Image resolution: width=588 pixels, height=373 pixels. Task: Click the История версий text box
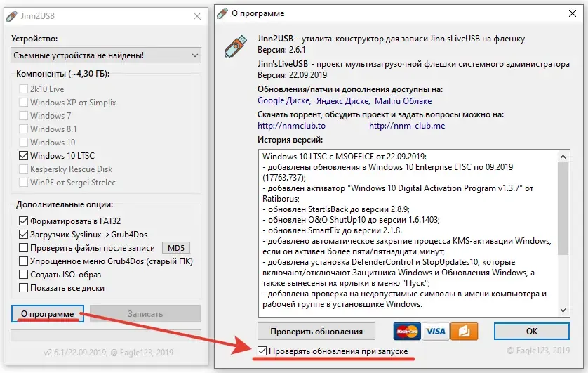pyautogui.click(x=414, y=233)
